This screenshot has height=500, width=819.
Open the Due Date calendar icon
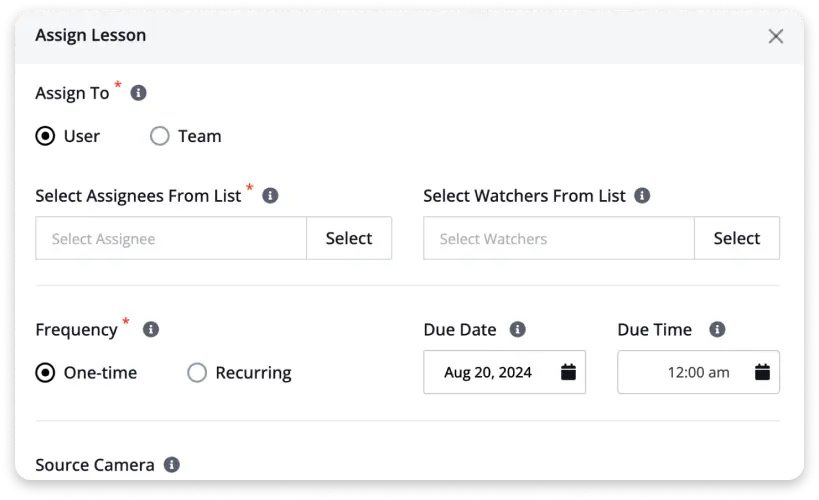point(568,372)
